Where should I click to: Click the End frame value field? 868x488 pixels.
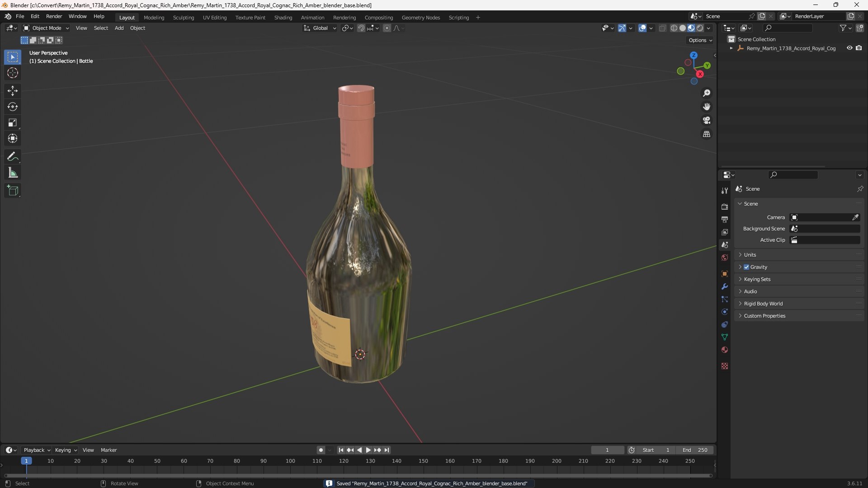click(x=695, y=450)
